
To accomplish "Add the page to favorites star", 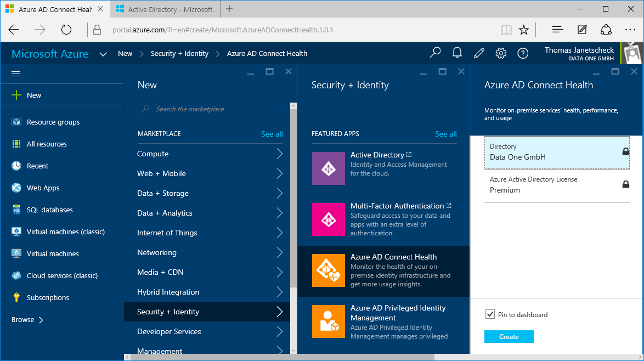I will (x=524, y=30).
